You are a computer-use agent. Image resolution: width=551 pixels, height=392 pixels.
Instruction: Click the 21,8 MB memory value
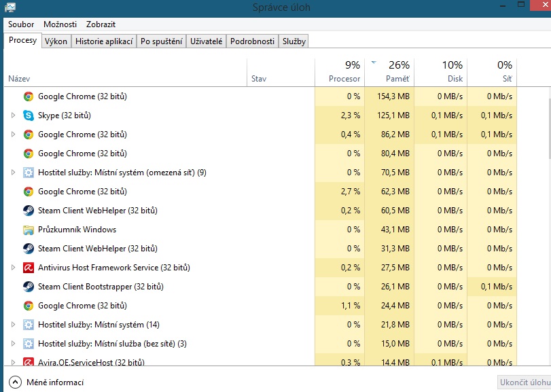tap(395, 325)
